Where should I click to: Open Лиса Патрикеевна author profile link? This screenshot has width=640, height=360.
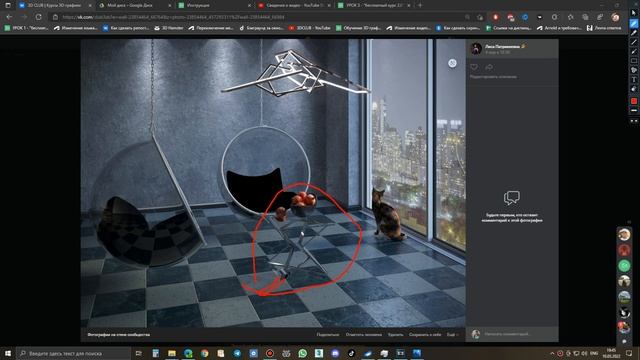[x=502, y=47]
